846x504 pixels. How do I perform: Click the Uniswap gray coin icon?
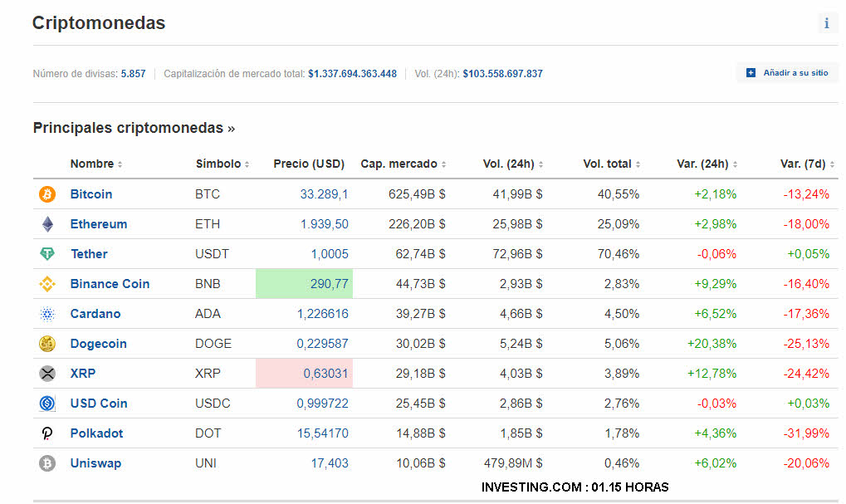click(47, 463)
